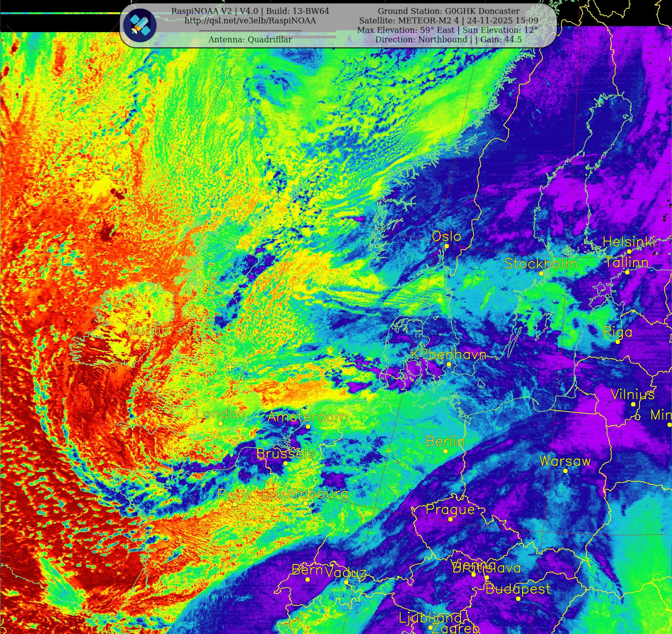Screen dimensions: 672x634
Task: Click the Berlin city marker dot
Action: point(445,451)
